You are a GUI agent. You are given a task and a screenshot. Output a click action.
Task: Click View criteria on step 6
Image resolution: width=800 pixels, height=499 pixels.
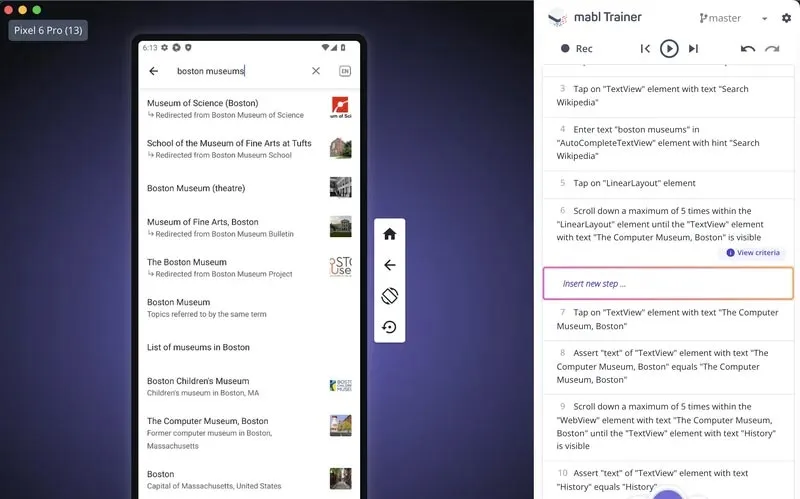[x=754, y=253]
